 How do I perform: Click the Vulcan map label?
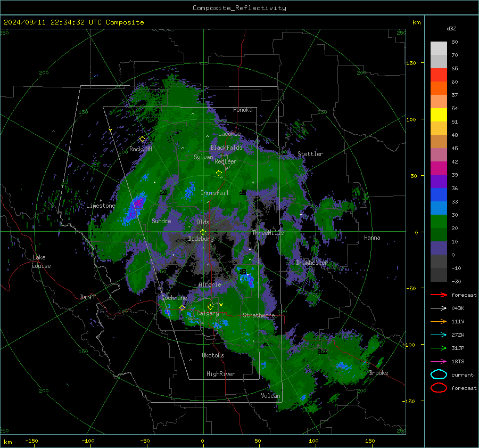tap(270, 396)
